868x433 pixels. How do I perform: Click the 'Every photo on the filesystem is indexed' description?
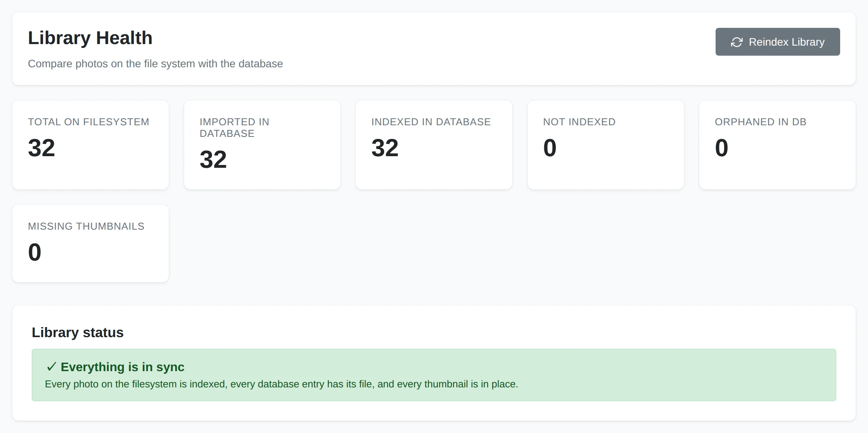281,384
